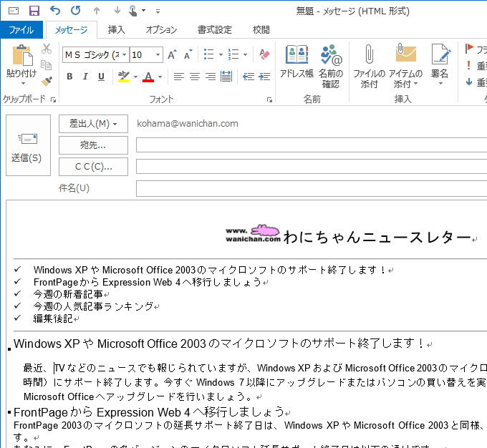Increase the paragraph indent
Viewport: 487px width, 448px height.
pyautogui.click(x=264, y=77)
